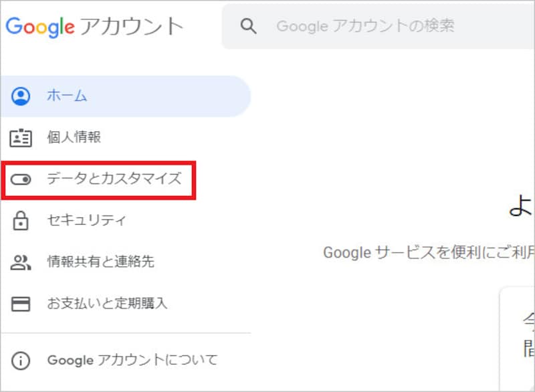This screenshot has width=535, height=392.
Task: Click the データとカスタマイズ toggle icon
Action: point(21,179)
